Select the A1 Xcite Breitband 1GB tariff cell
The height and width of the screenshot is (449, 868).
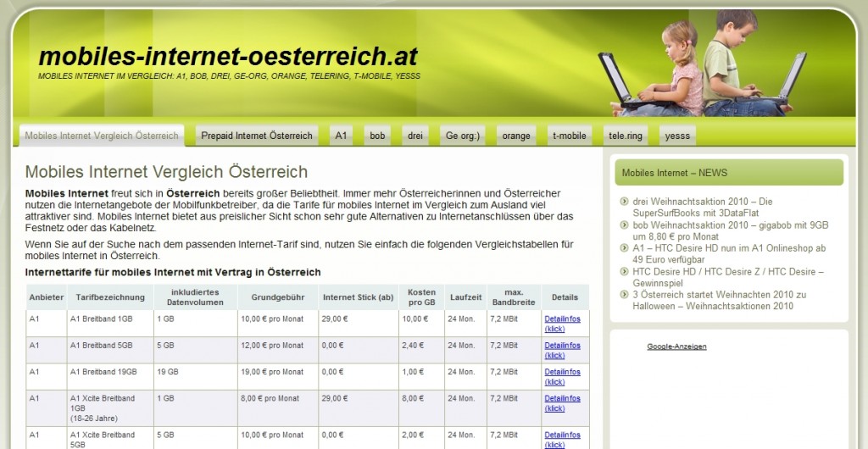pos(110,408)
